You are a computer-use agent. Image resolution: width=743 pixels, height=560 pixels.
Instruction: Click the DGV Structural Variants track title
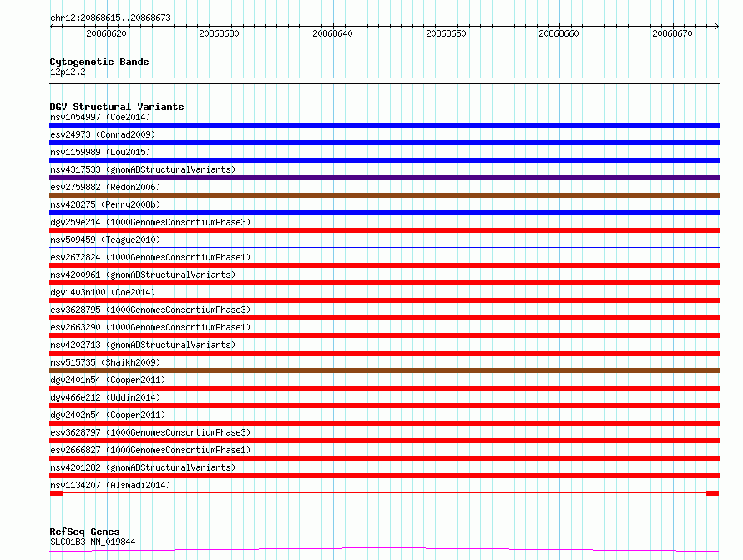point(117,107)
